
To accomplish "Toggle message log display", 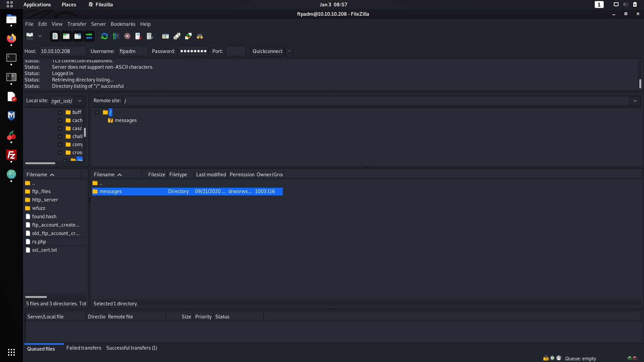I will [55, 36].
